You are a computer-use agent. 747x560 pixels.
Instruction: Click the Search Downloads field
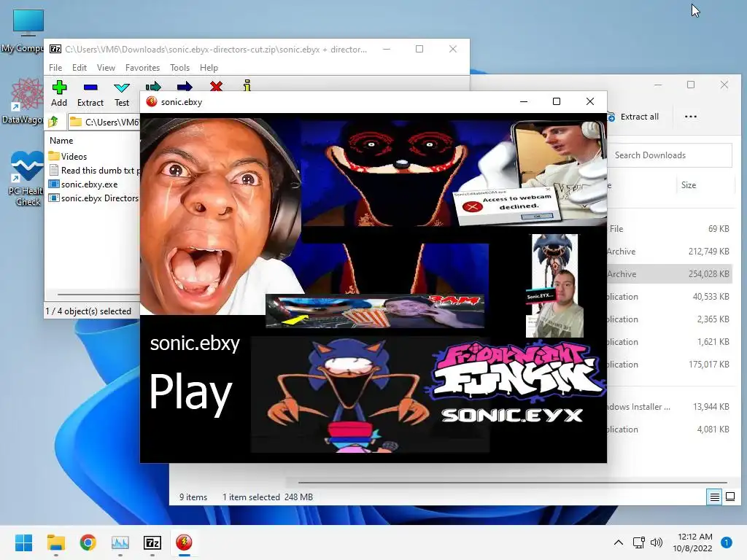(x=670, y=155)
